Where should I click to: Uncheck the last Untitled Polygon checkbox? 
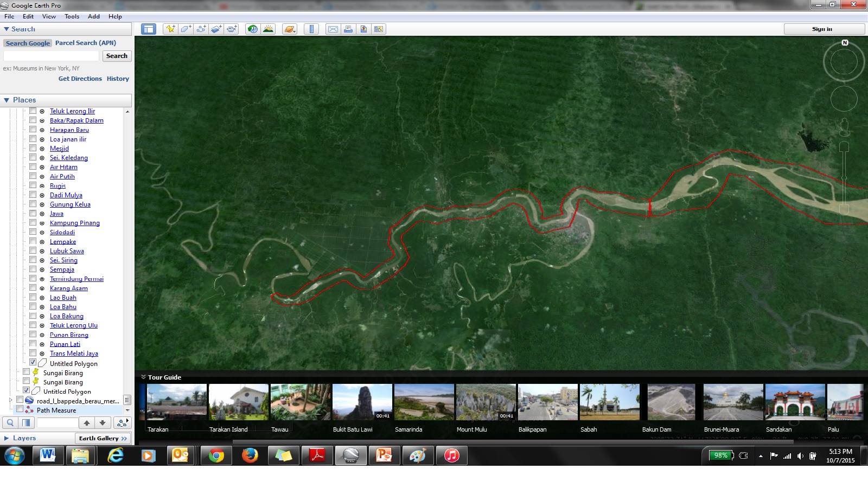click(x=27, y=390)
